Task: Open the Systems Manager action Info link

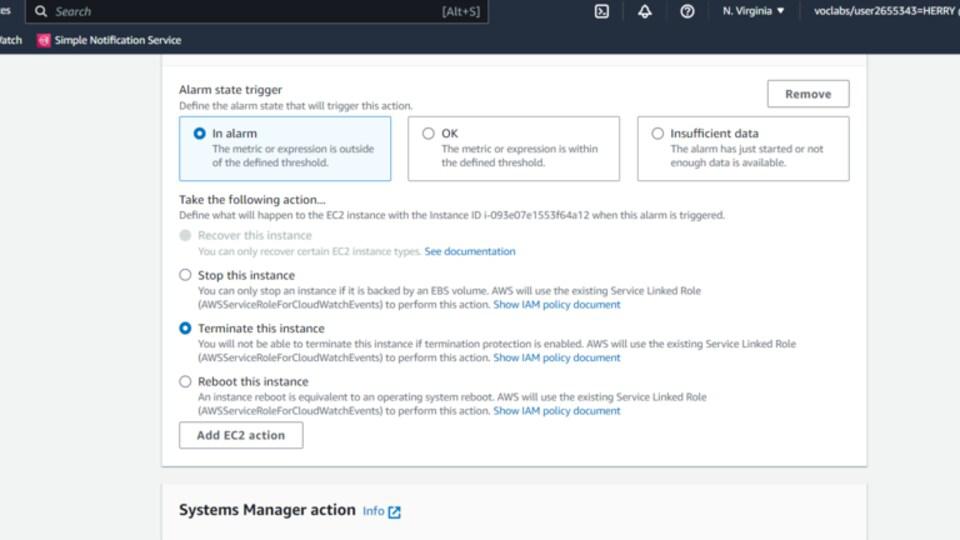Action: 373,511
